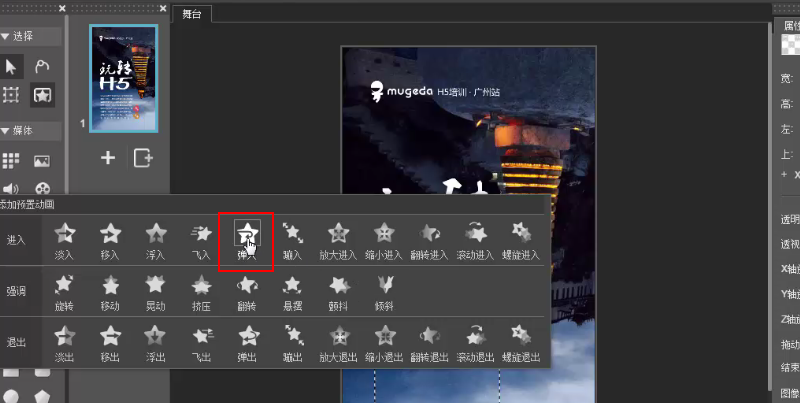Apply the 螺旋进入 spiral entrance preset
Viewport: 800px width, 403px height.
pos(521,240)
